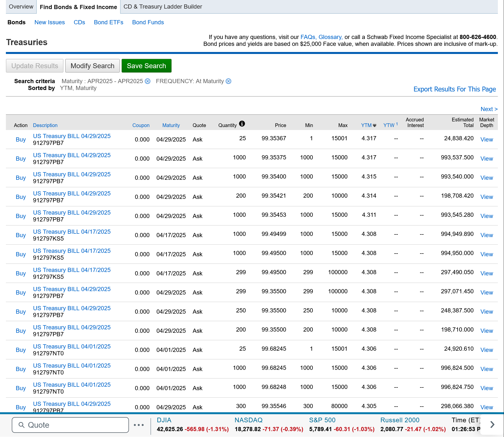Screen dimensions: 504x437
Task: Remove the FREQUENCY At Maturity filter
Action: coord(228,81)
